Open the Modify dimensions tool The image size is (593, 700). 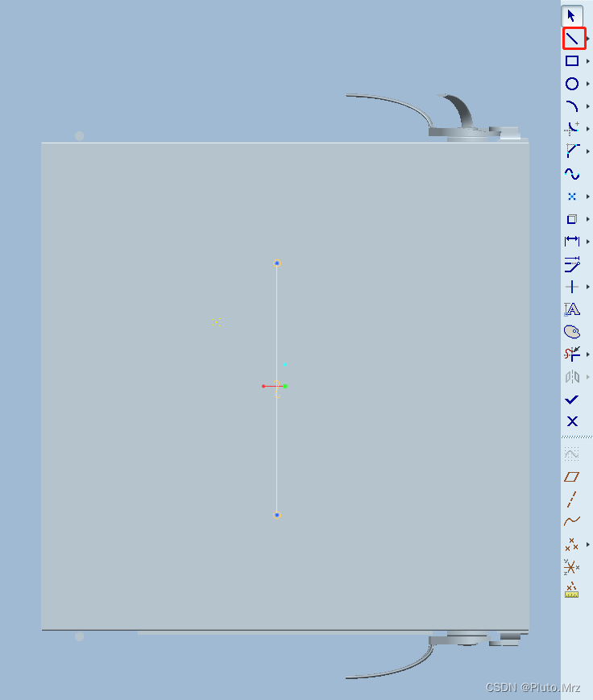click(x=572, y=264)
